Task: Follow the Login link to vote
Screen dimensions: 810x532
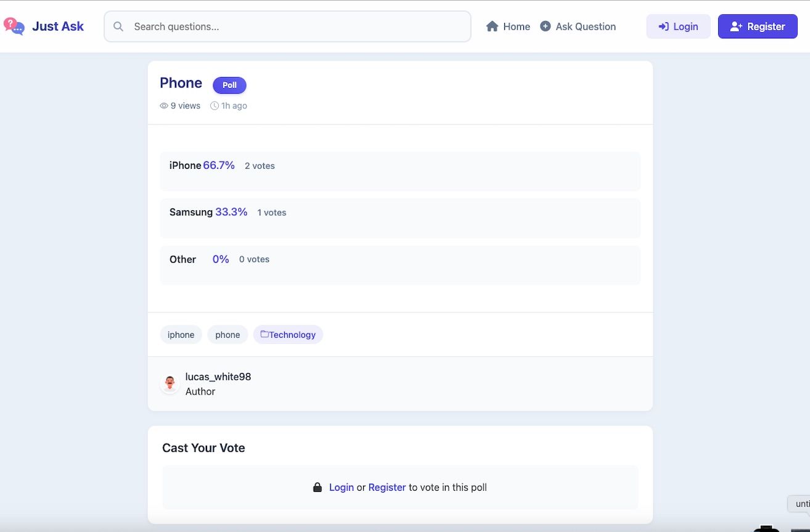Action: (342, 488)
